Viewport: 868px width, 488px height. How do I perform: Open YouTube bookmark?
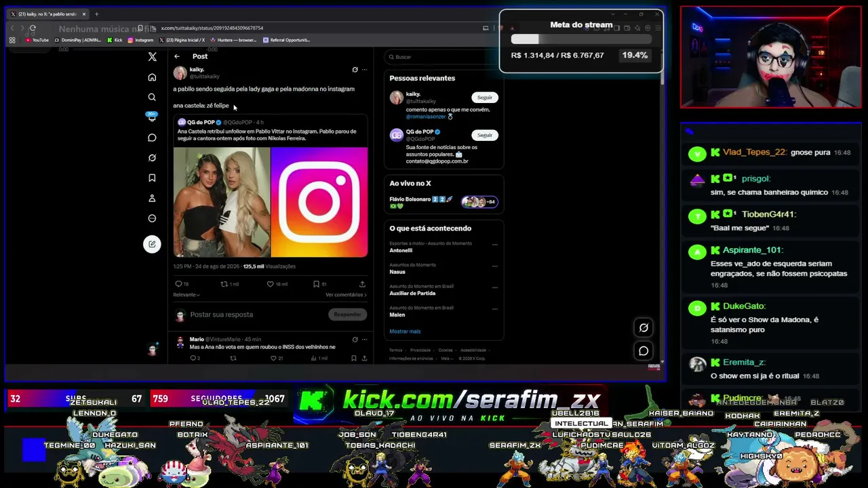37,40
